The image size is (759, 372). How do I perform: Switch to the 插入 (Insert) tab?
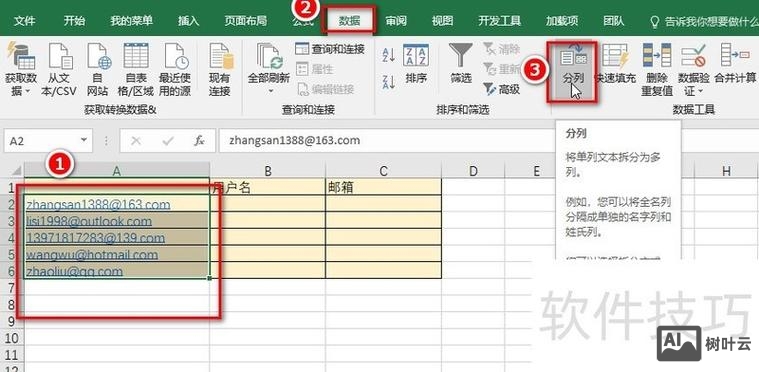pyautogui.click(x=188, y=21)
